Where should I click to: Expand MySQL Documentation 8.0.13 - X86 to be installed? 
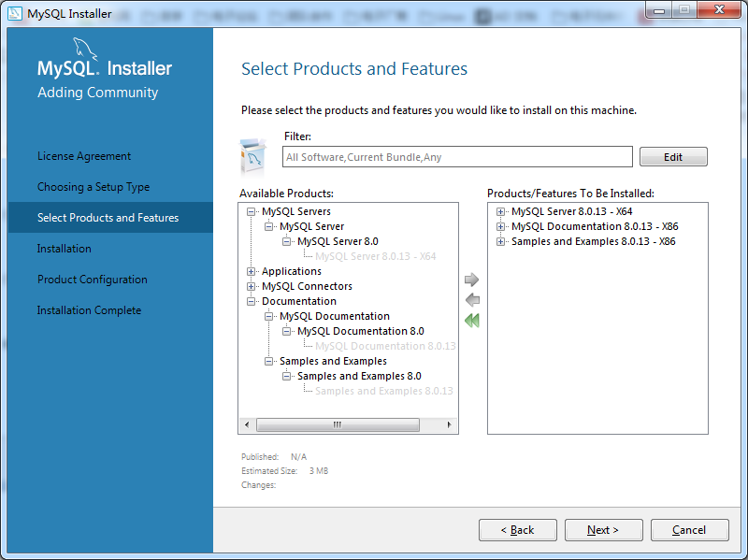[x=500, y=226]
